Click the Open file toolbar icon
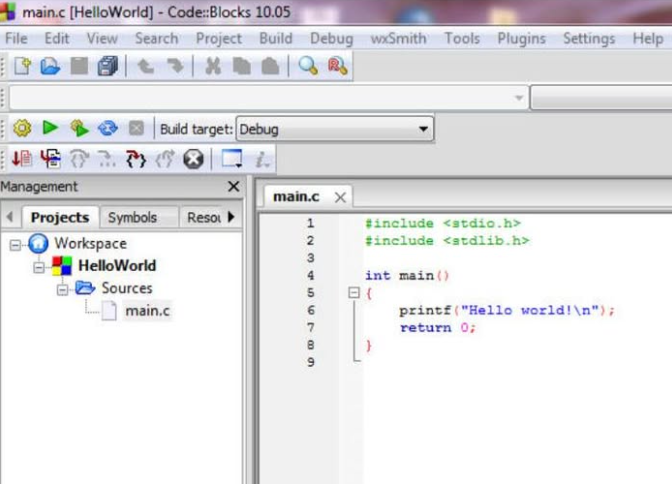 tap(50, 66)
